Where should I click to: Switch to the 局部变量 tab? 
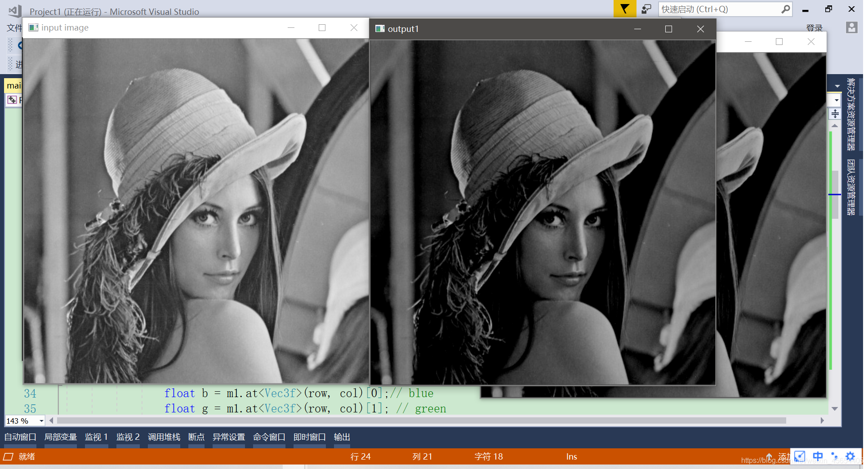click(61, 437)
